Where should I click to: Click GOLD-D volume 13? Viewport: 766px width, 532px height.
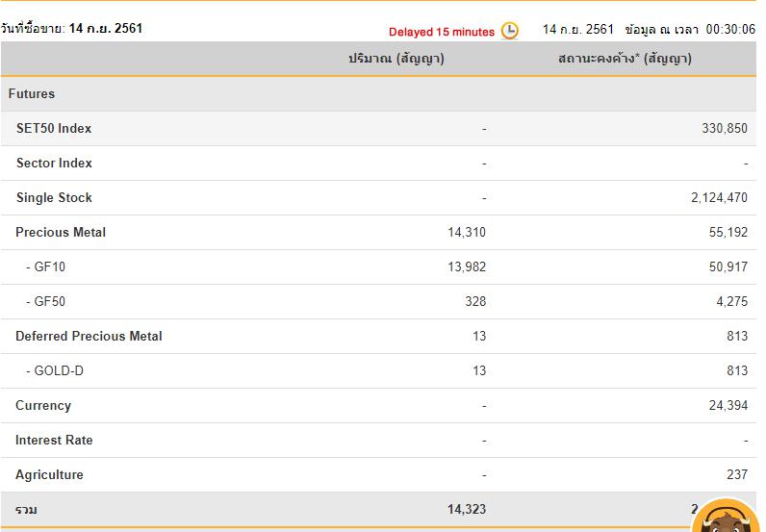tap(479, 371)
